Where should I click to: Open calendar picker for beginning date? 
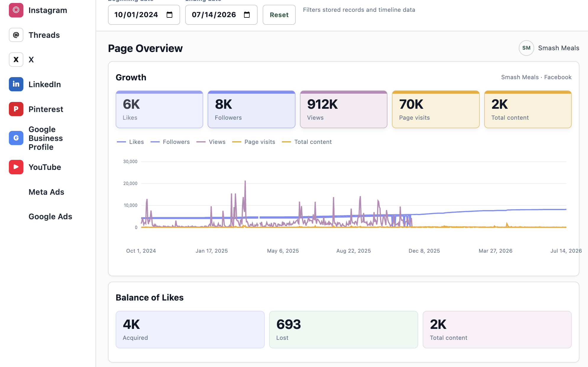coord(169,15)
